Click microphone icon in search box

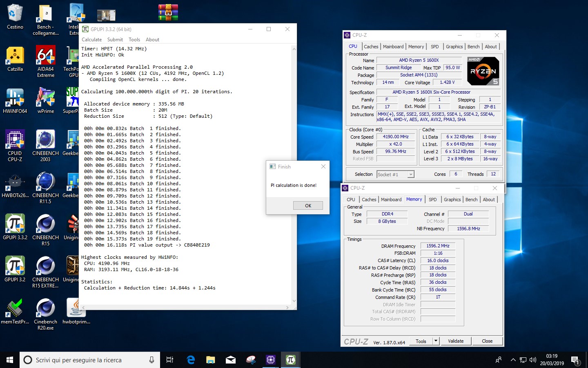pos(151,360)
